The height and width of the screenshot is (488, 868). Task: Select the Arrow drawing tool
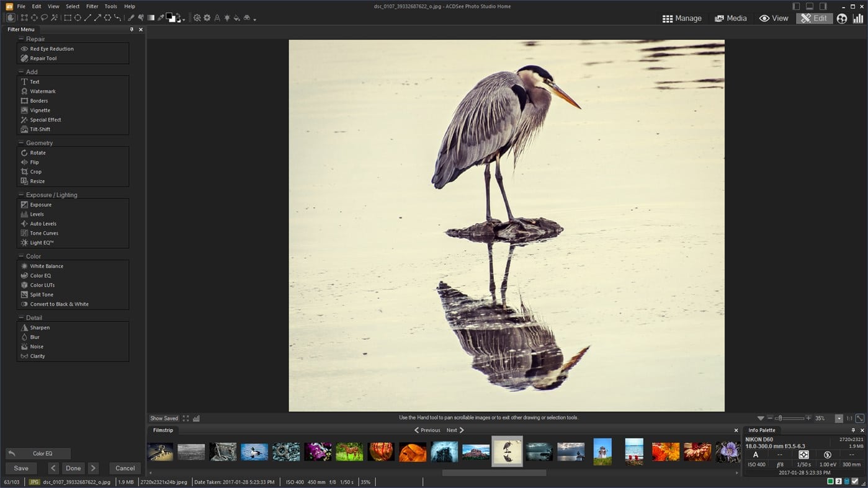coord(97,18)
